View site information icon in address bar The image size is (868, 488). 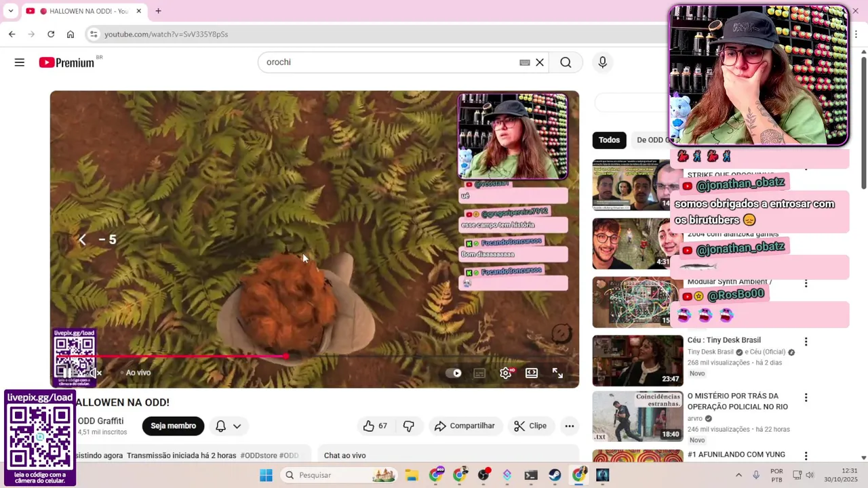click(94, 34)
